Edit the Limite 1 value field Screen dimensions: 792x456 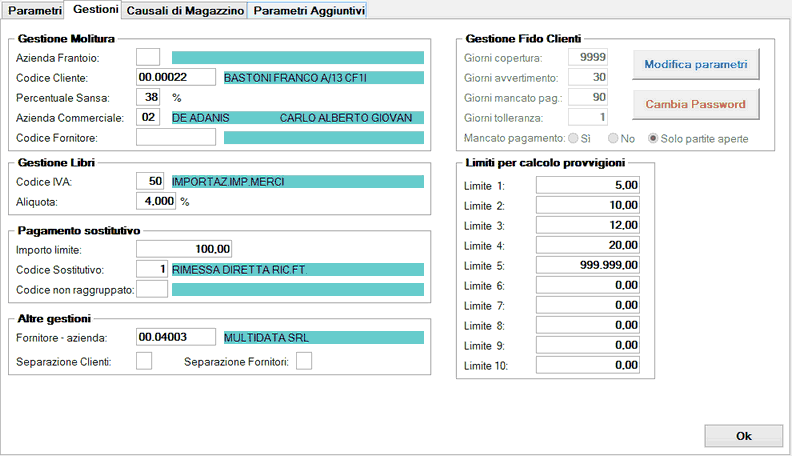588,185
